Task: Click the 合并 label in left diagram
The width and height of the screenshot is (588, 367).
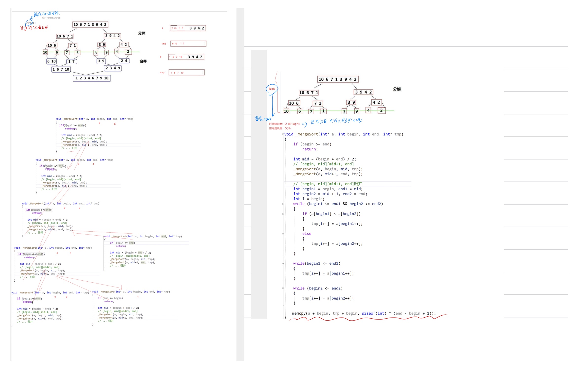Action: click(x=143, y=61)
